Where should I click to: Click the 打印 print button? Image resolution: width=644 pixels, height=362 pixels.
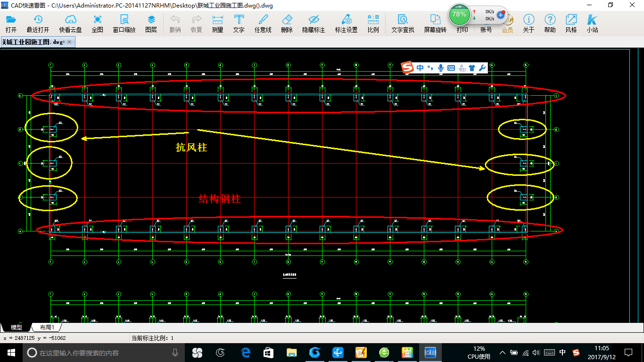tap(462, 30)
